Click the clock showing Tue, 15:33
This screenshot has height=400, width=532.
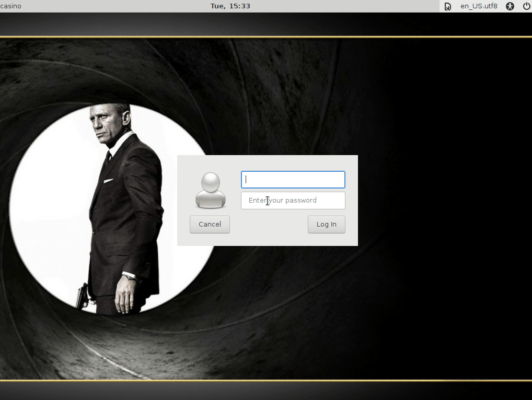pos(230,6)
